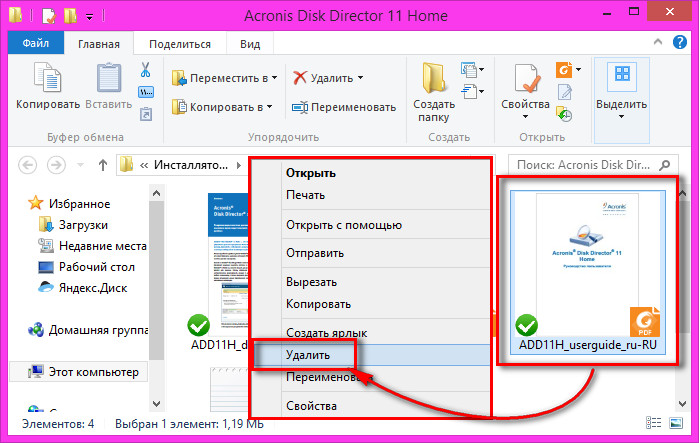Screen dimensions: 699x443
Task: Open recent locations dropdown near navigation arrows
Action: 80,165
